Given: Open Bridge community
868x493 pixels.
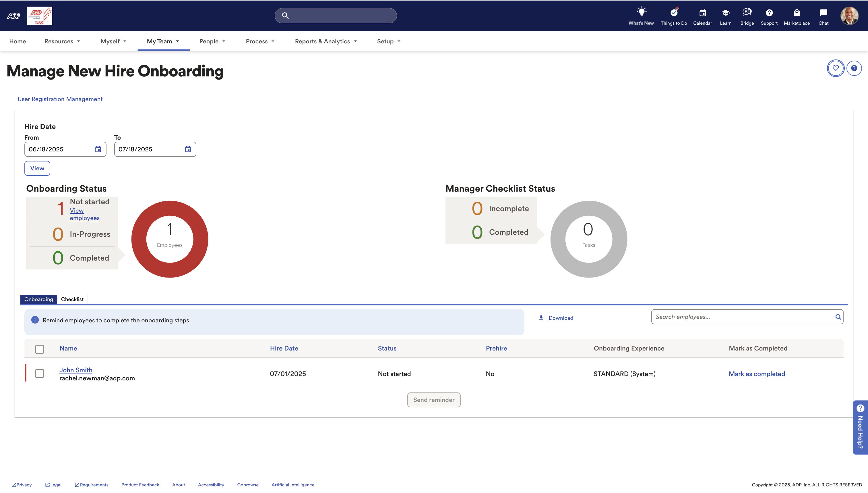Looking at the screenshot, I should coord(747,16).
